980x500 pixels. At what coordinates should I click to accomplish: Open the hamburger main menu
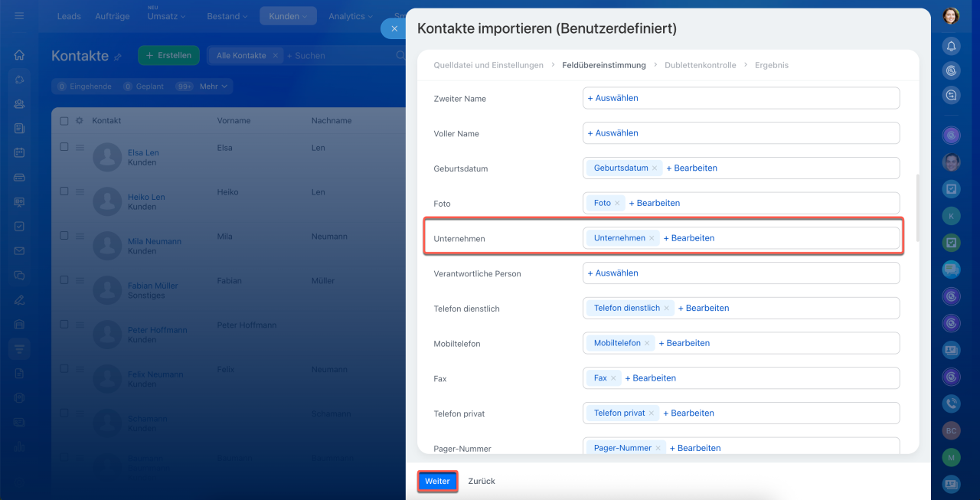(19, 16)
